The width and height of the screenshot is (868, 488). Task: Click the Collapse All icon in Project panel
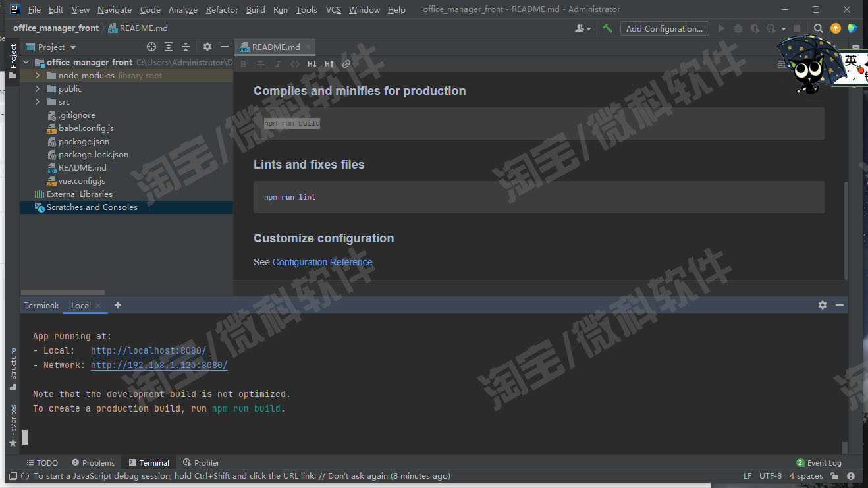coord(186,47)
